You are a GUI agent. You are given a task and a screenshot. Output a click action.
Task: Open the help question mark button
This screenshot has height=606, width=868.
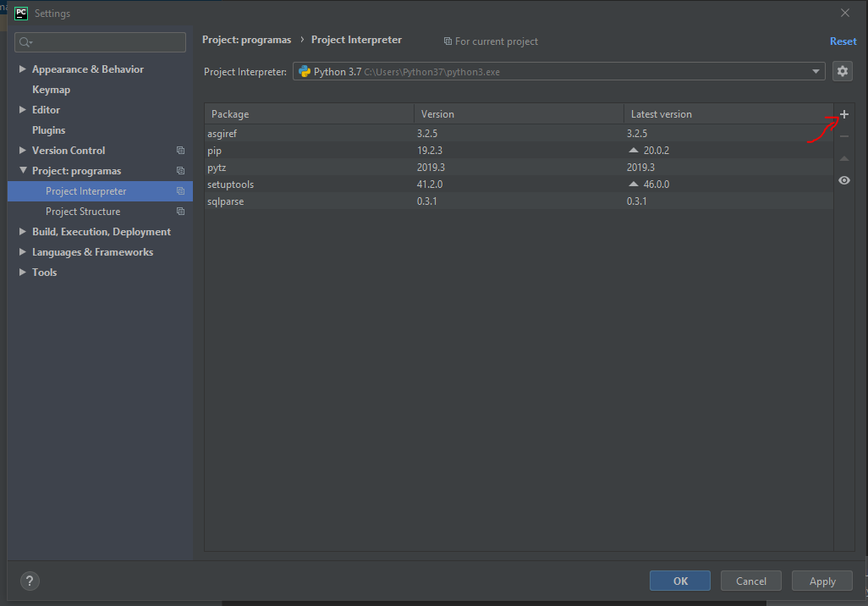tap(30, 581)
